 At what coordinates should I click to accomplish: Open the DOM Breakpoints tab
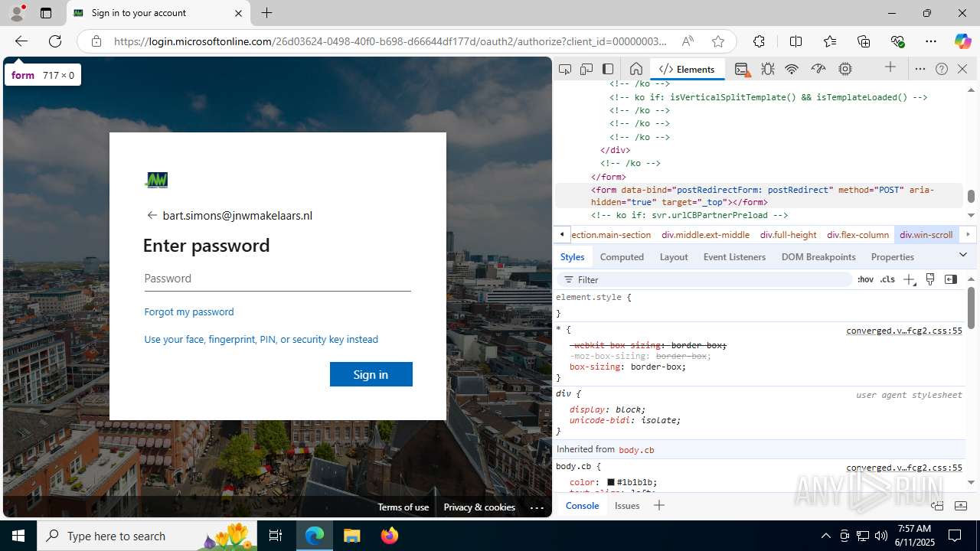[818, 256]
